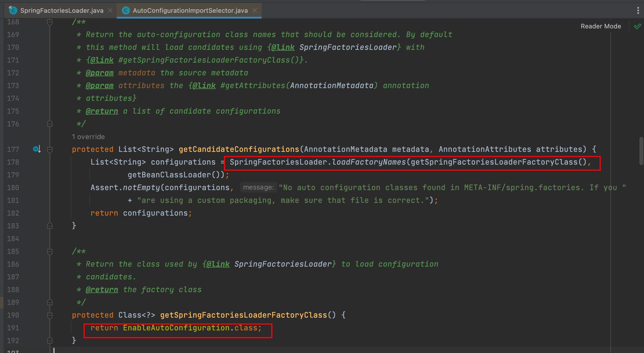Viewport: 644px width, 353px height.
Task: Click the overridden-method gutter icon at line 177
Action: [37, 149]
